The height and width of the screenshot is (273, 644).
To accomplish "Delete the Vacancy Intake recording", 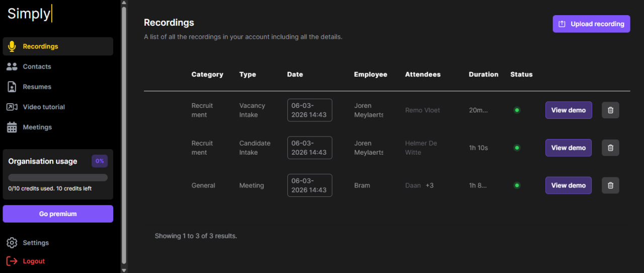I will point(610,110).
